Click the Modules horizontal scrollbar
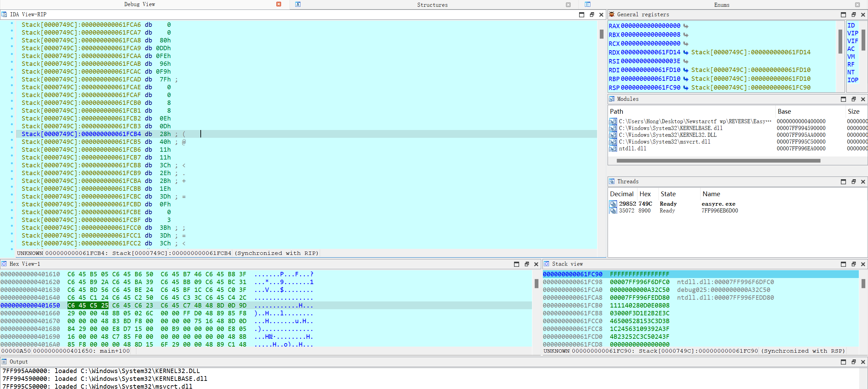Image resolution: width=868 pixels, height=389 pixels. [x=718, y=161]
